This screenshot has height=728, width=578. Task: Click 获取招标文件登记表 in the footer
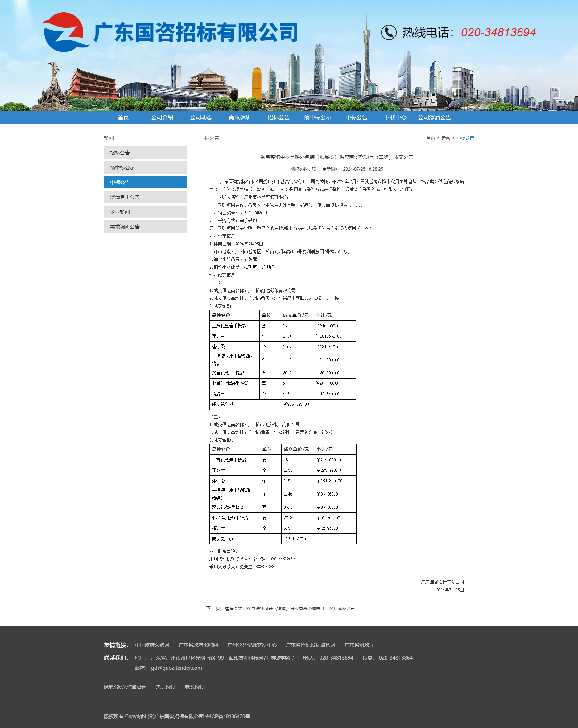point(125,686)
